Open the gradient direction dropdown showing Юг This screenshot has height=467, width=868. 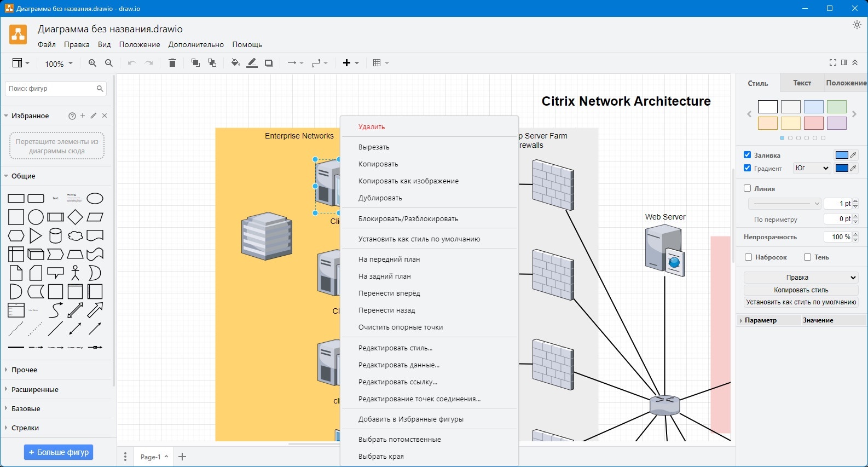812,168
